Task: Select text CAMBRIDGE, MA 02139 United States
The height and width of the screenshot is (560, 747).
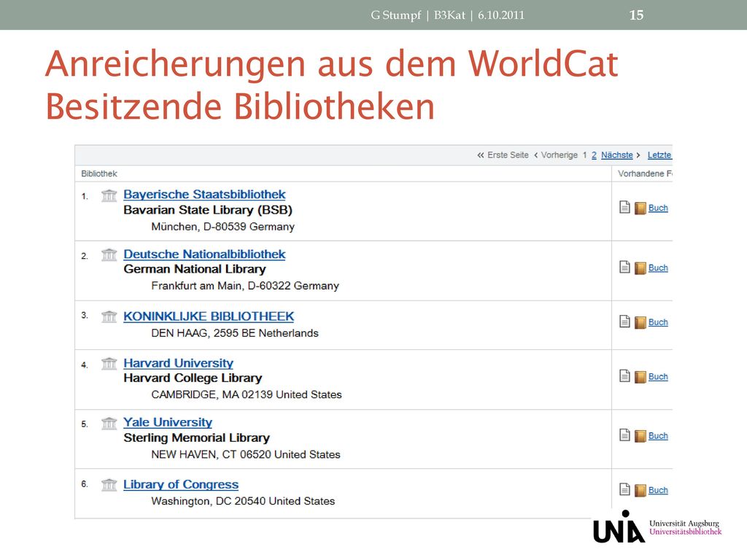Action: tap(247, 394)
